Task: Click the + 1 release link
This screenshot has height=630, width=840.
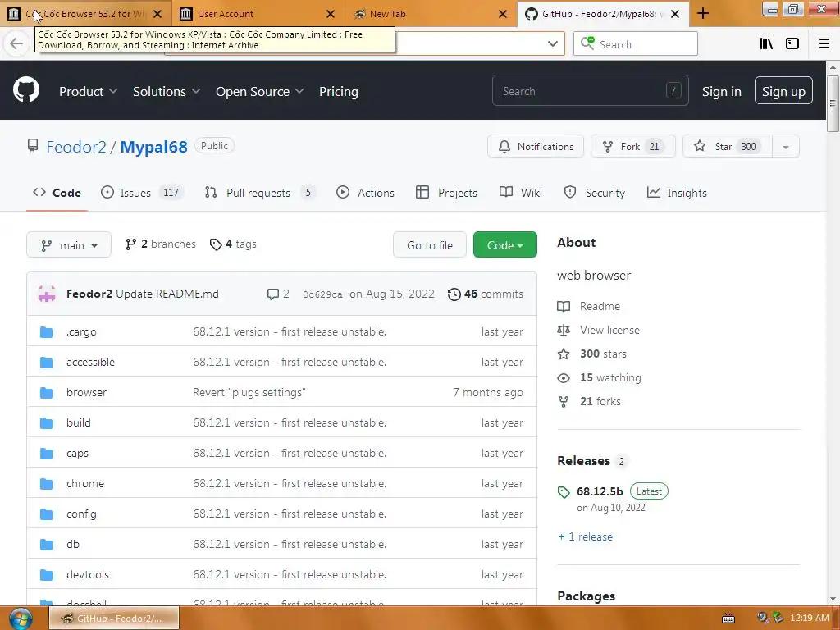Action: tap(585, 536)
